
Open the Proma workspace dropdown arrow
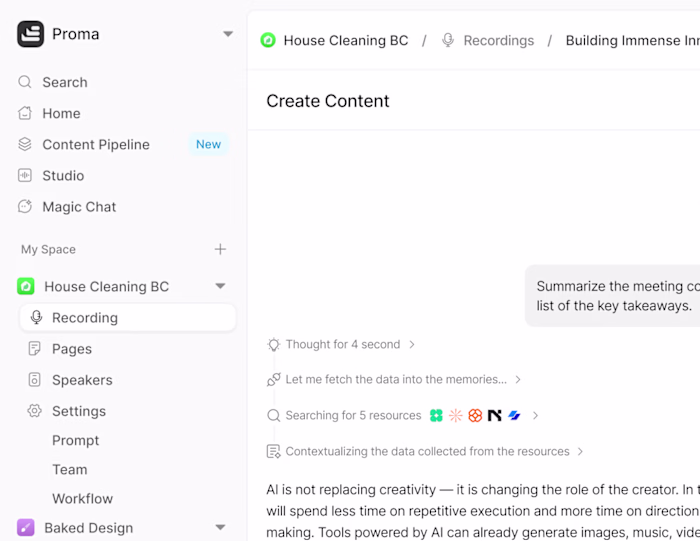228,34
